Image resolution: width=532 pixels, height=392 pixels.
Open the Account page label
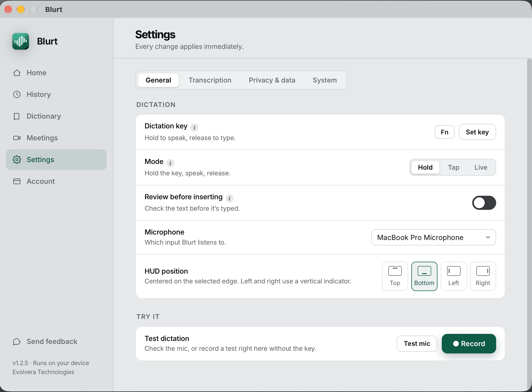(x=41, y=181)
